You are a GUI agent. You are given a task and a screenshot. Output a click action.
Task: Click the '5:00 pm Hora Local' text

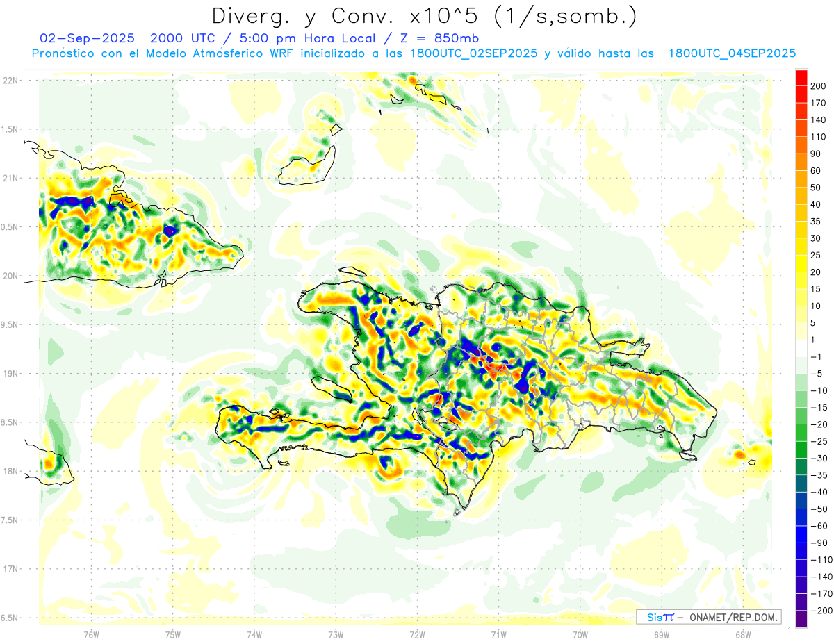tap(311, 38)
